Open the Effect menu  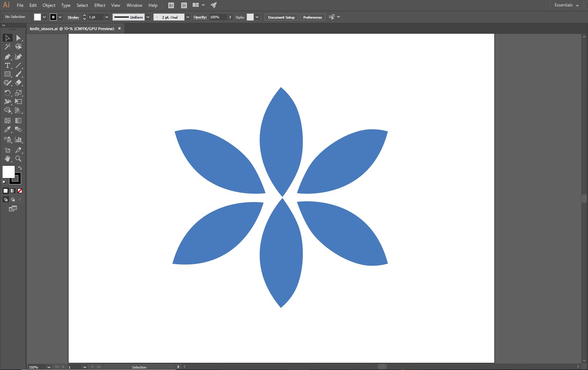pos(100,5)
